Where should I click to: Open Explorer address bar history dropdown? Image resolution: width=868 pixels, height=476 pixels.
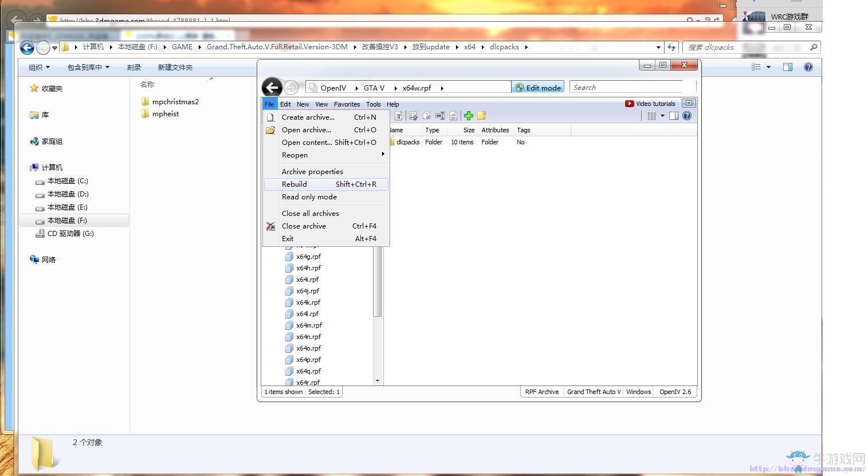point(658,47)
